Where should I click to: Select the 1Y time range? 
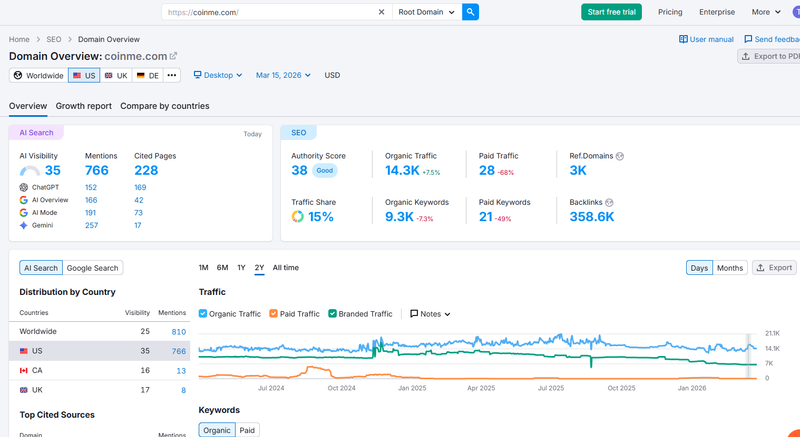click(x=241, y=268)
